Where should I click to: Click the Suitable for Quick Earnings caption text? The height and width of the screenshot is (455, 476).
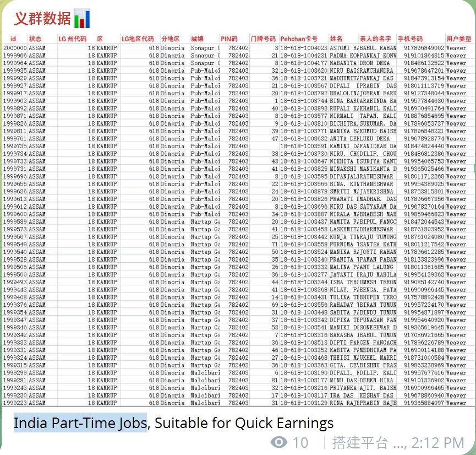tap(244, 423)
